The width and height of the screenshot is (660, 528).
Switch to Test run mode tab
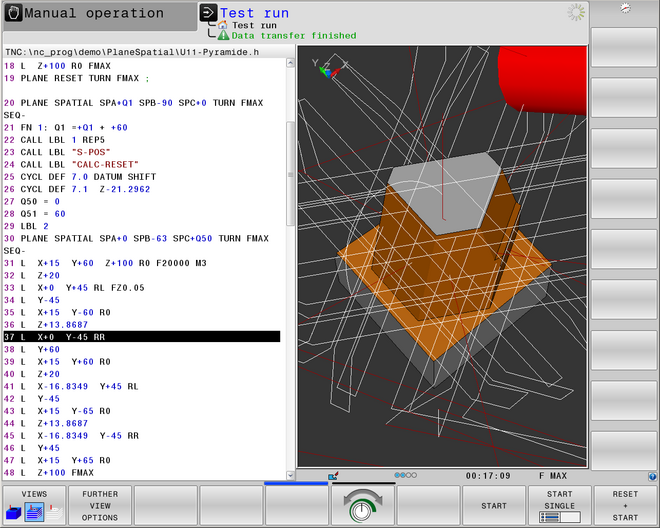point(253,14)
